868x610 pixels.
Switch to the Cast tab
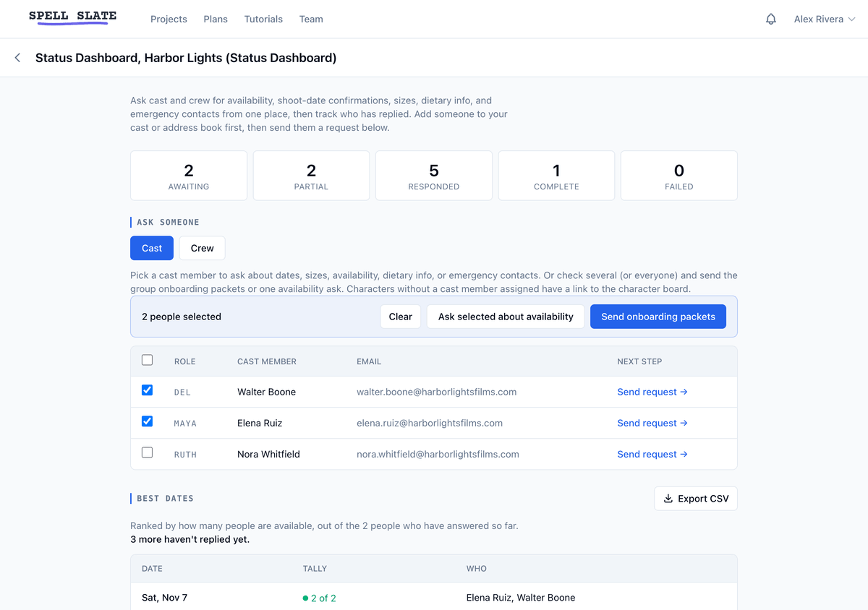152,248
